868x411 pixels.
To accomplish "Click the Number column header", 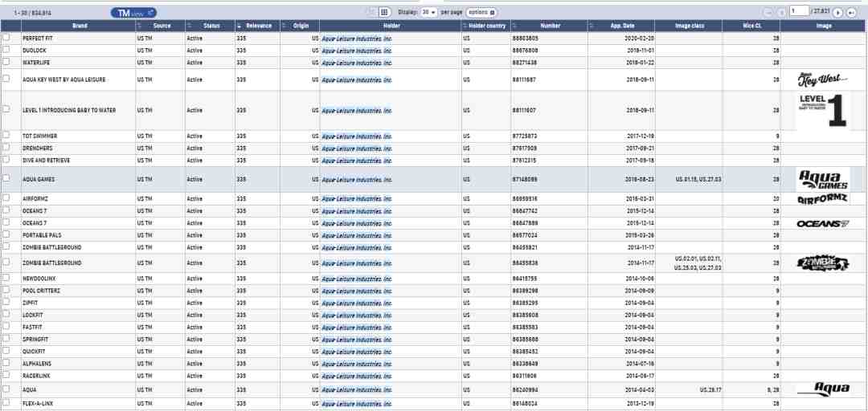I will coord(551,26).
